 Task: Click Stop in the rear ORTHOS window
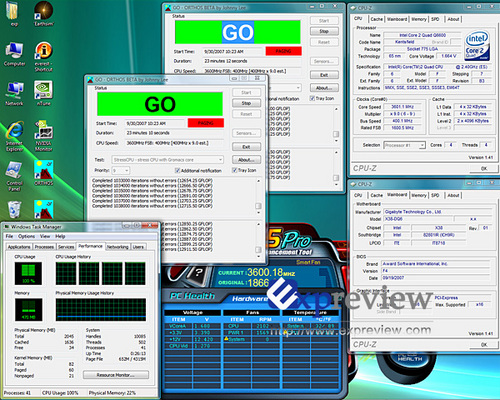coord(324,31)
